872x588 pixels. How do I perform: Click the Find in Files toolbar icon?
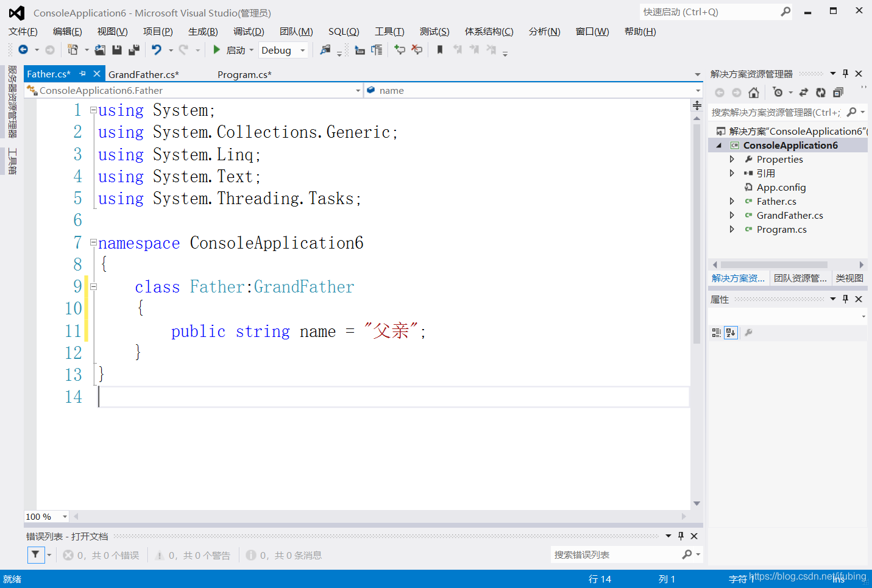(325, 50)
